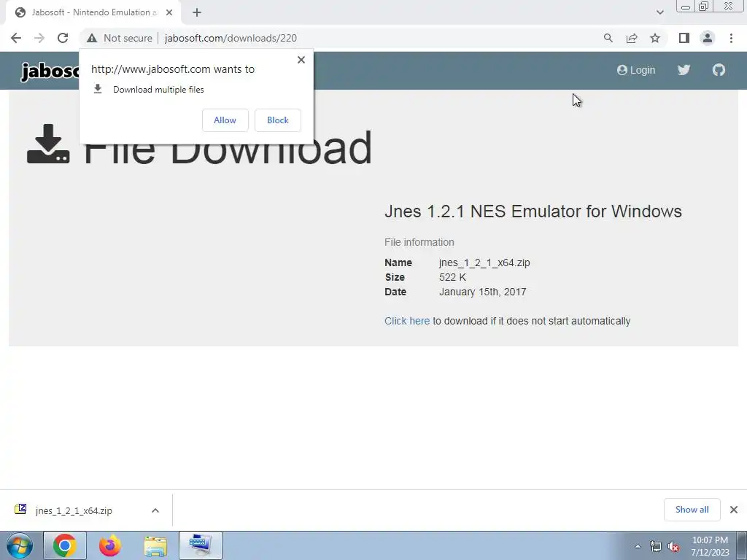This screenshot has width=747, height=560.
Task: Open the Chrome profile avatar
Action: click(x=708, y=38)
